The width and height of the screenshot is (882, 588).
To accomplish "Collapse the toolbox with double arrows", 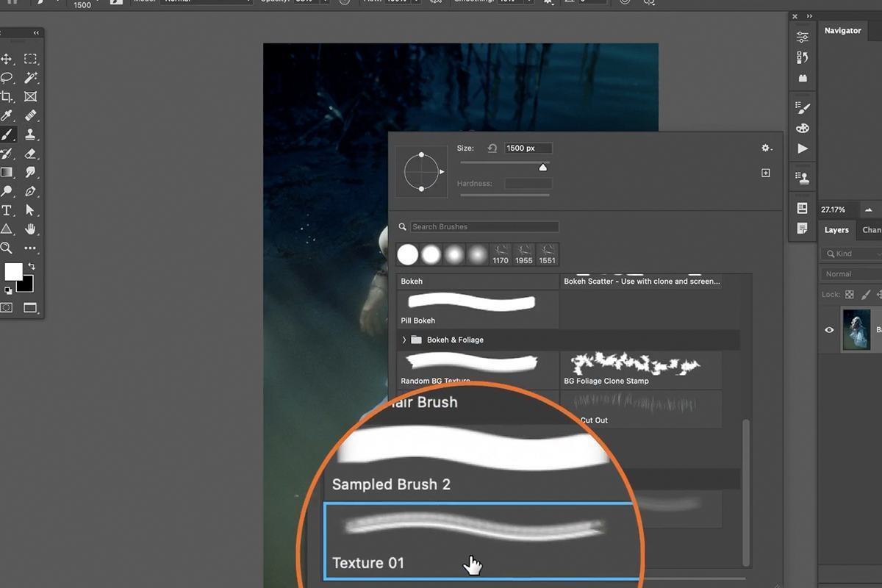I will click(x=36, y=33).
